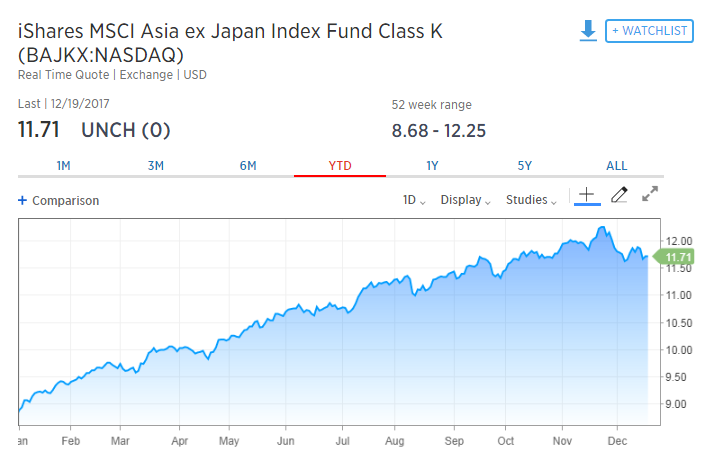Click the Sep label on the time axis

click(x=455, y=439)
